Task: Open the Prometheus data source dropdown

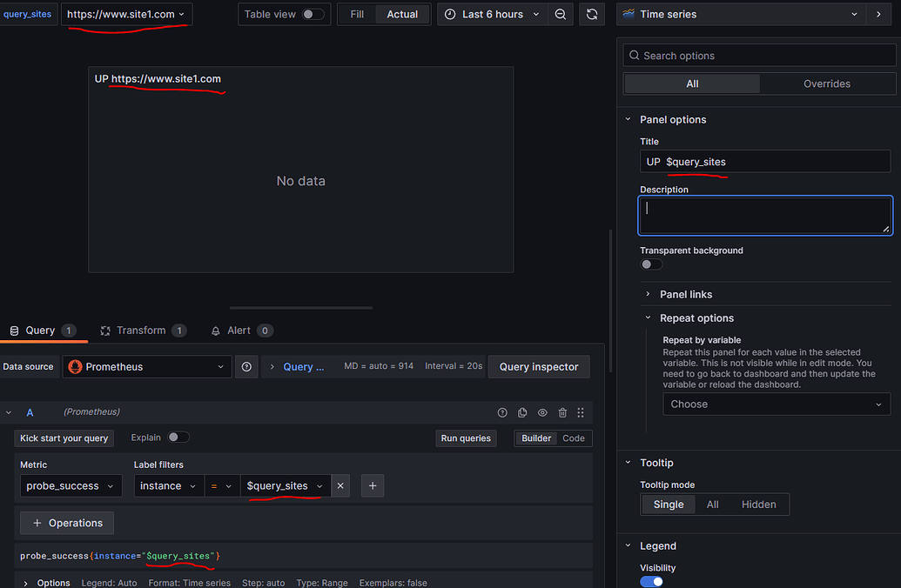Action: point(147,367)
